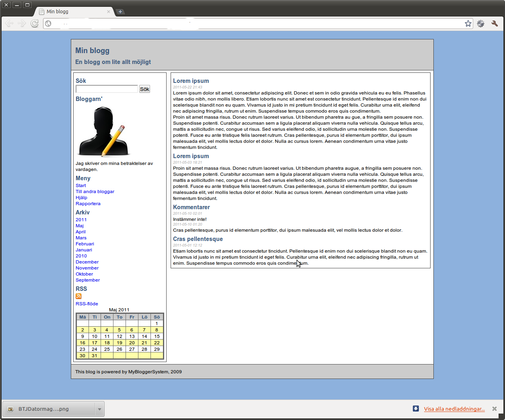The width and height of the screenshot is (505, 420).
Task: Open the BTJDatormag png download item
Action: click(43, 409)
